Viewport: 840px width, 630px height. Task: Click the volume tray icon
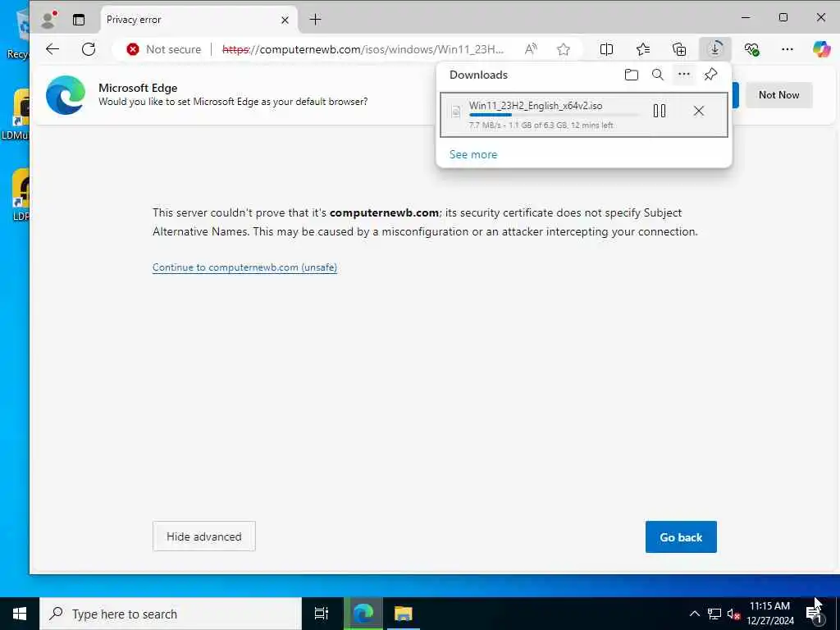pos(733,614)
